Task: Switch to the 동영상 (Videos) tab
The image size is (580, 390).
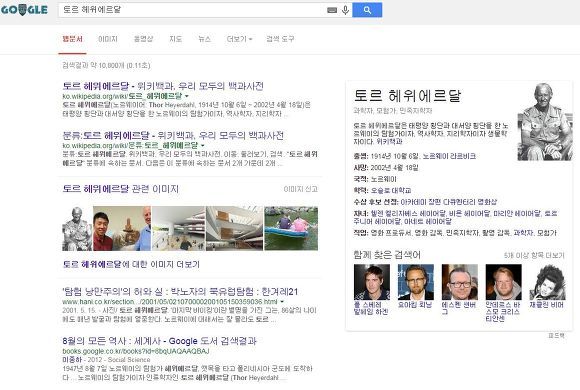Action: [x=143, y=39]
